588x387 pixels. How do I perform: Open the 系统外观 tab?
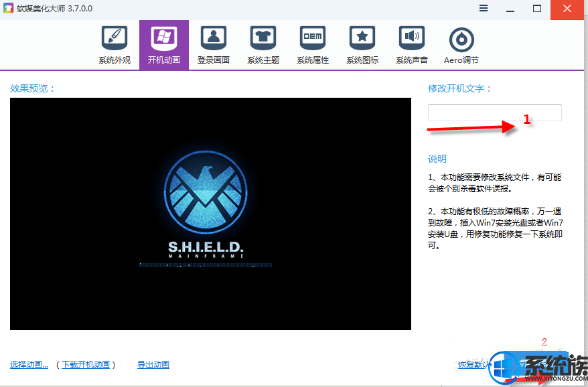click(115, 45)
